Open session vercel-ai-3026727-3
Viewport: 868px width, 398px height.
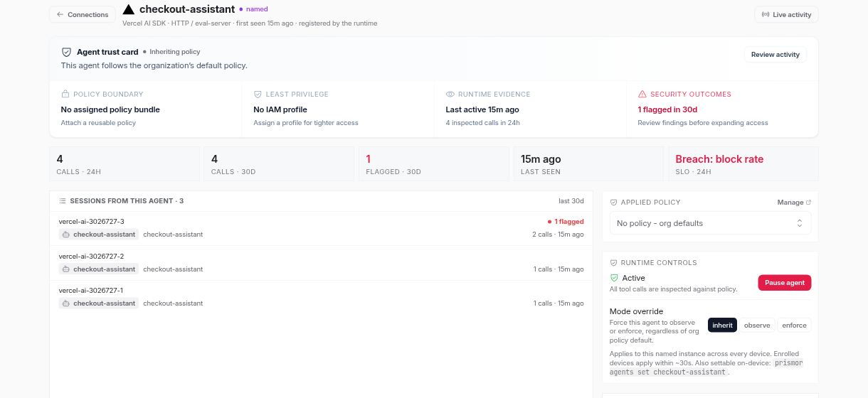click(321, 228)
